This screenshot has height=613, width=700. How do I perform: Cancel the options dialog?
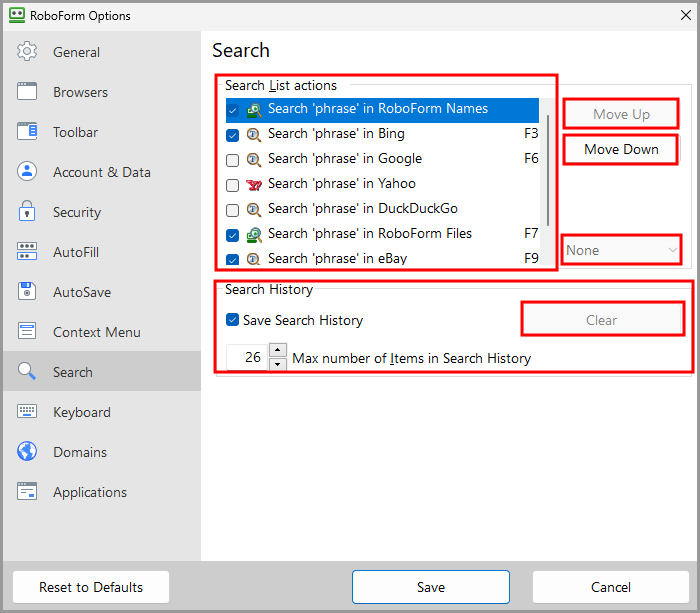[610, 587]
